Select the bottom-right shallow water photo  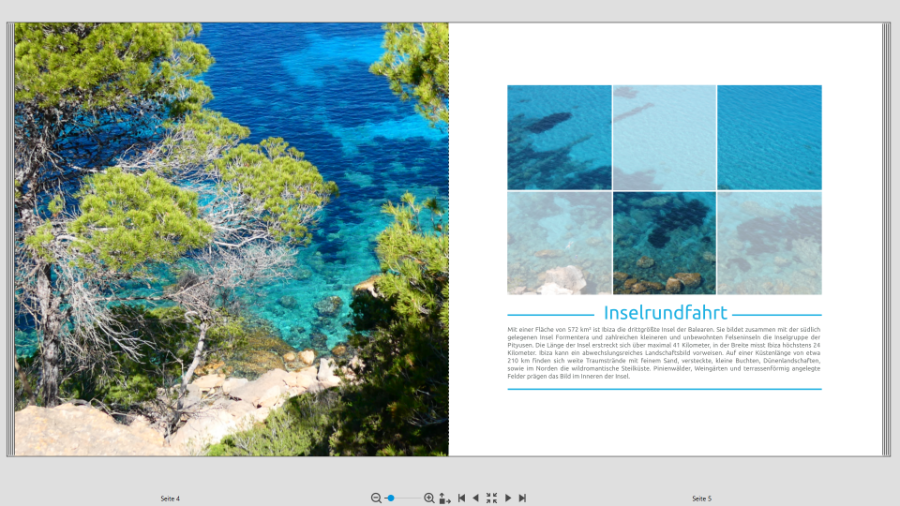point(769,243)
